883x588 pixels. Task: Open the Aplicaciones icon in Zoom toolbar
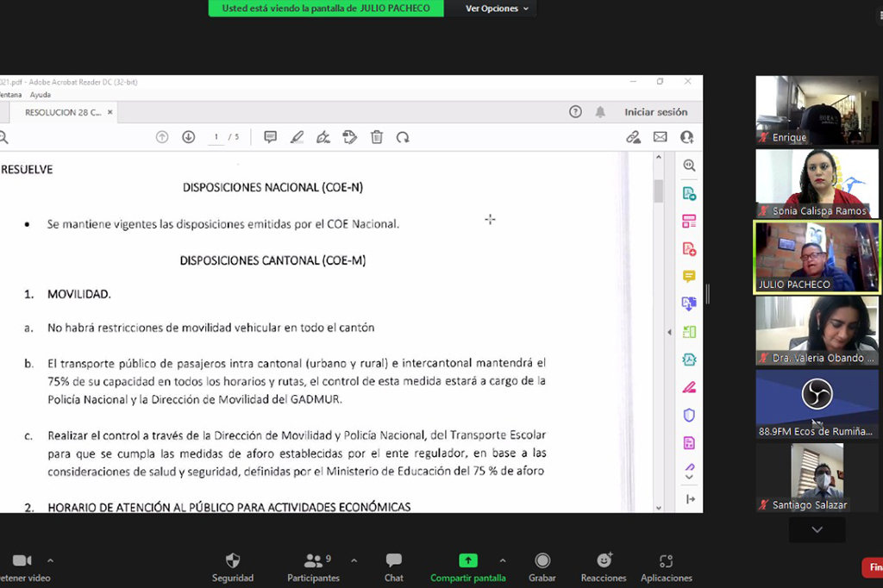coord(666,561)
